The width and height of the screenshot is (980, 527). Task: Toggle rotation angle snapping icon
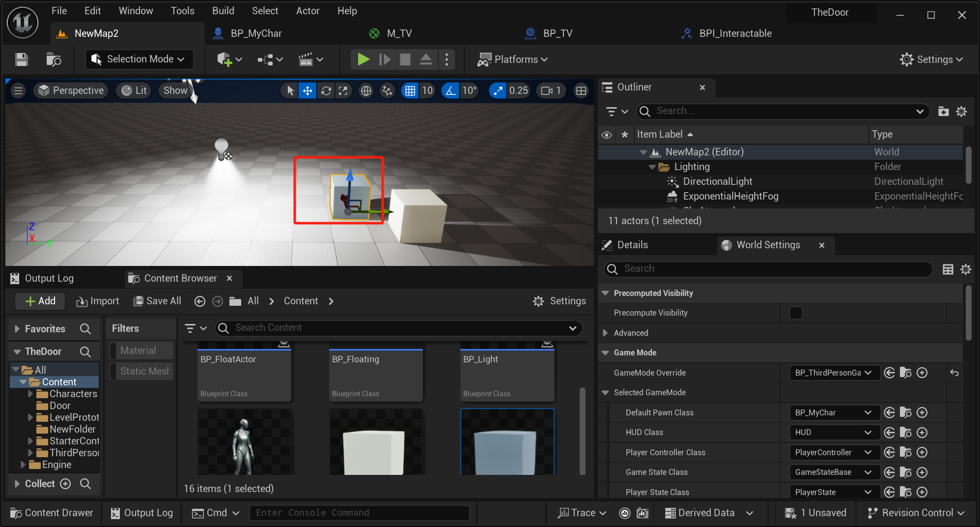click(450, 90)
